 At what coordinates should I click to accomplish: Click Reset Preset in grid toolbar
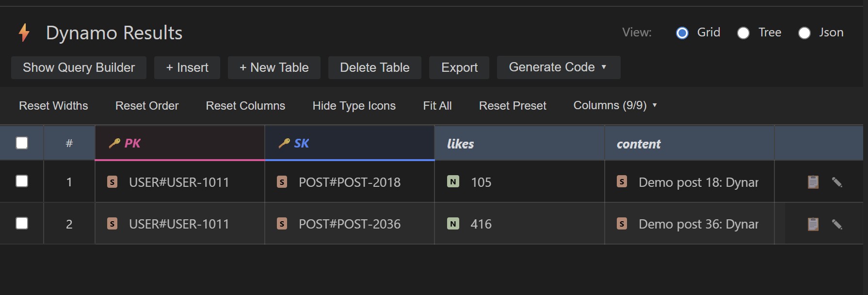pyautogui.click(x=513, y=105)
